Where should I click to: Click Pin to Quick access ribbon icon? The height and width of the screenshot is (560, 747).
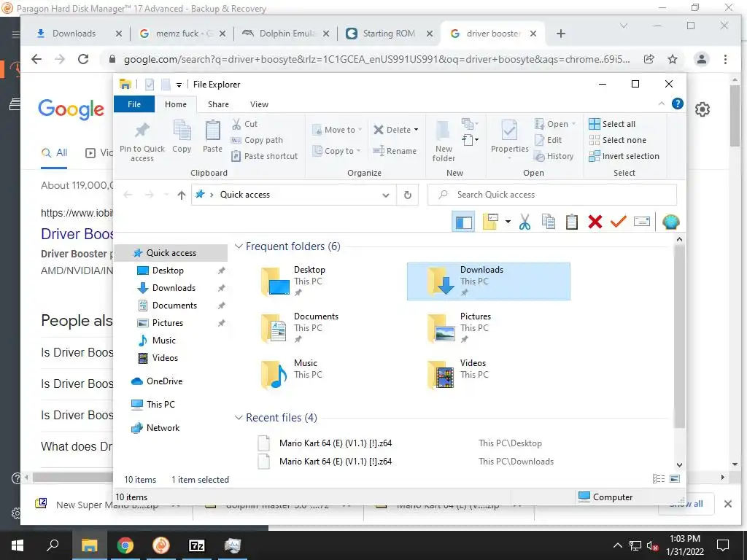[142, 141]
